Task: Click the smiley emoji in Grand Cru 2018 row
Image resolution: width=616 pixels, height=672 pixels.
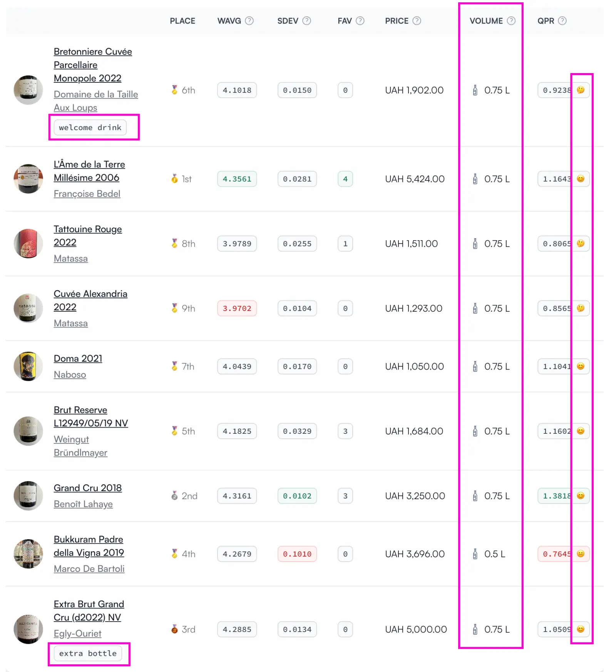Action: [581, 496]
